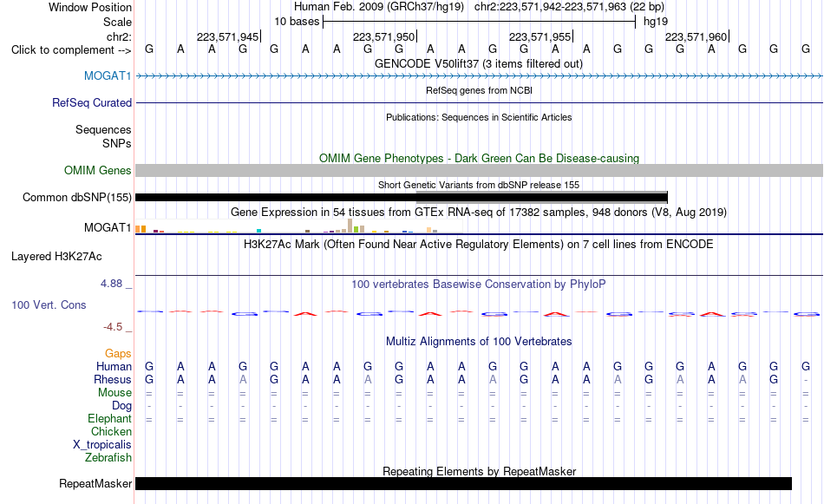Click the GENCODE V50lift37 track title
824x504 pixels.
479,64
